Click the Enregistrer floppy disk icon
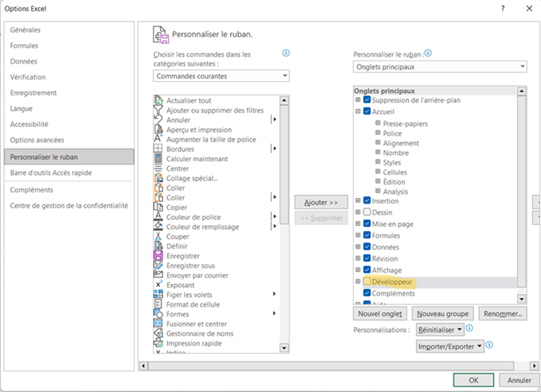 pos(159,256)
